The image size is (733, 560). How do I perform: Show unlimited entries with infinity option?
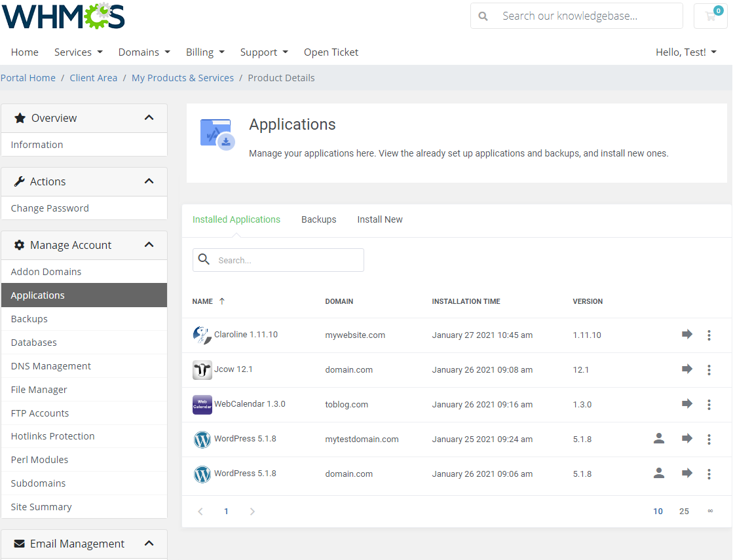click(710, 511)
